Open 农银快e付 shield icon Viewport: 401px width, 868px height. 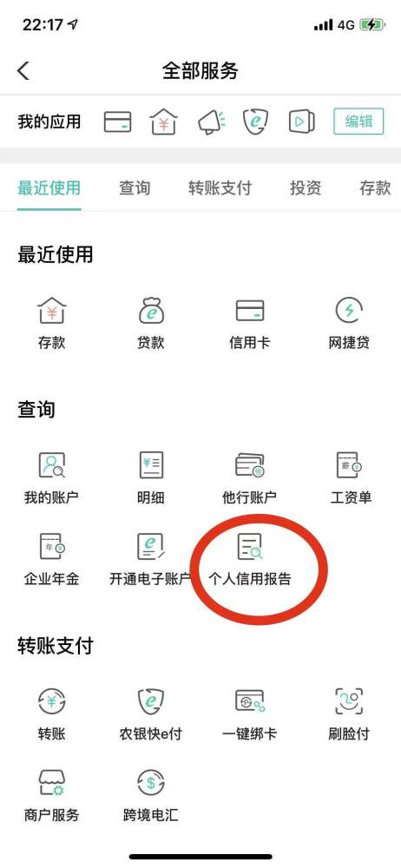pyautogui.click(x=151, y=701)
